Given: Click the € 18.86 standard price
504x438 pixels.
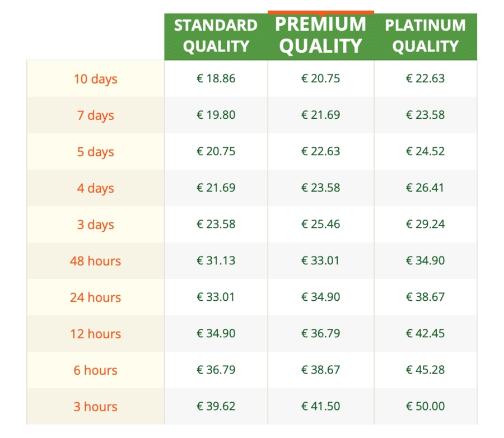Looking at the screenshot, I should [216, 78].
